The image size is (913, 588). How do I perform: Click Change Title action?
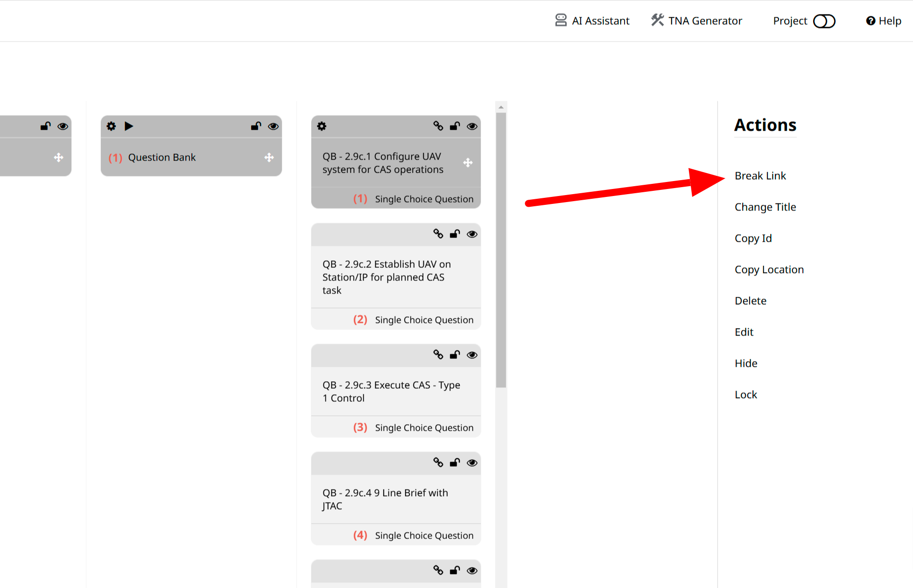tap(765, 207)
